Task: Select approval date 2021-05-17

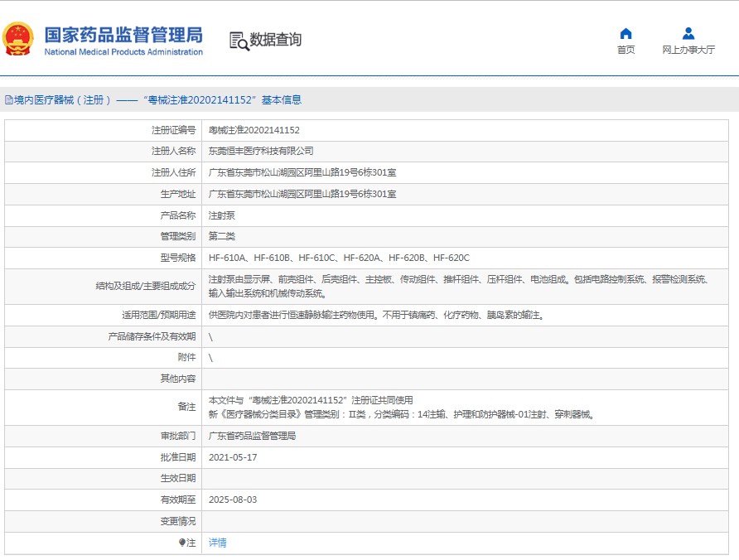Action: [x=233, y=457]
